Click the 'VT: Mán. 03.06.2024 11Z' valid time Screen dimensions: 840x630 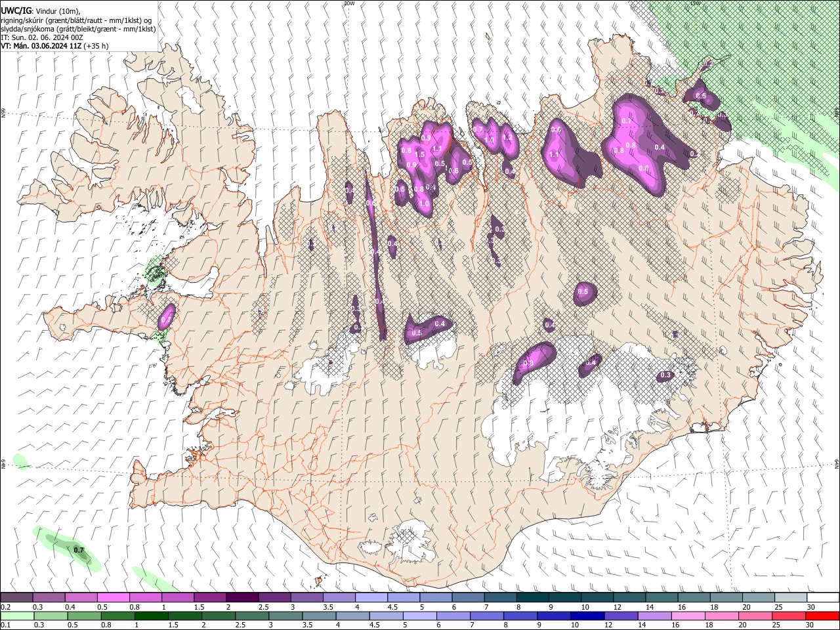click(41, 46)
